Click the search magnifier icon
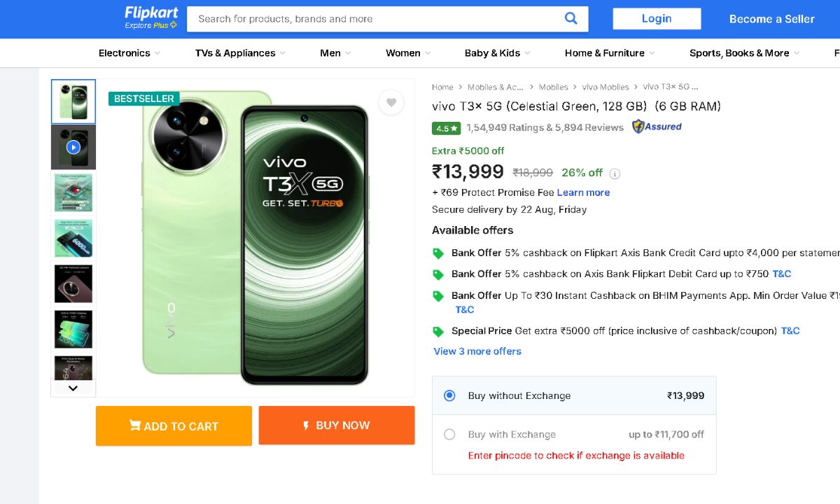This screenshot has height=504, width=840. (571, 19)
